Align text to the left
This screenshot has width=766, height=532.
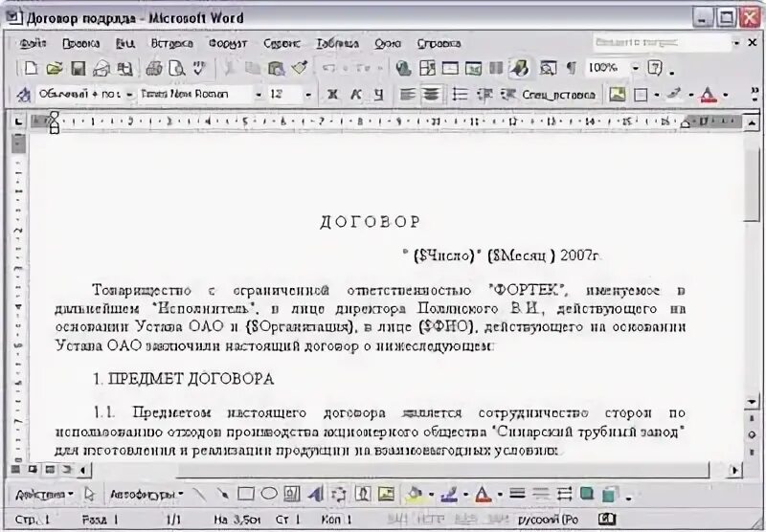coord(408,94)
